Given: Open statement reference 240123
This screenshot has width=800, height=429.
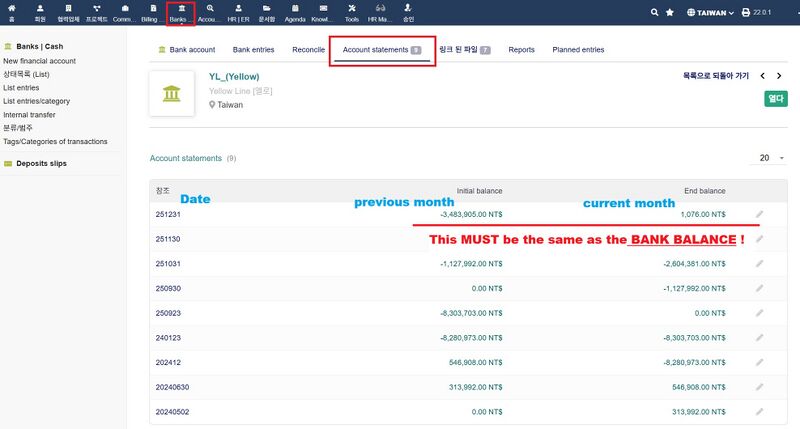Looking at the screenshot, I should click(x=168, y=338).
